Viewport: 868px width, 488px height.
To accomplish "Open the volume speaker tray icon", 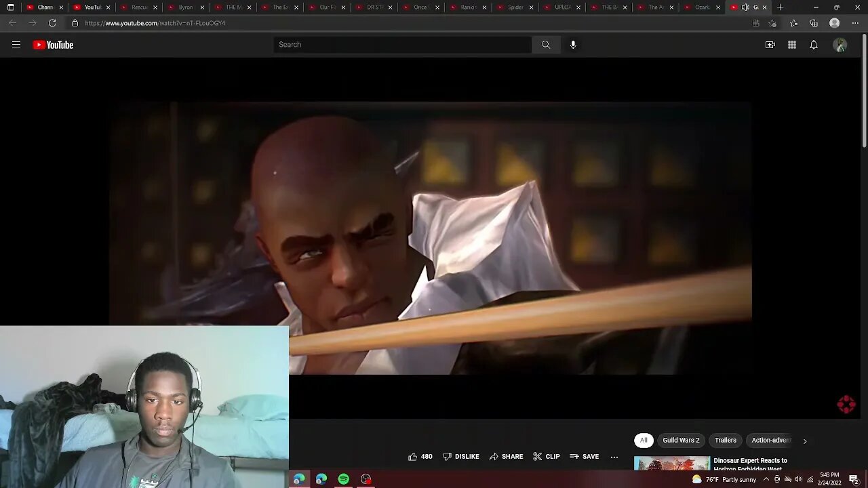I will tap(798, 479).
